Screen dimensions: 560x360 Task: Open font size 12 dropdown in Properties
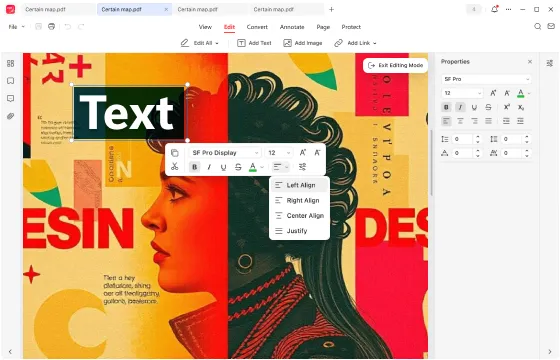462,93
